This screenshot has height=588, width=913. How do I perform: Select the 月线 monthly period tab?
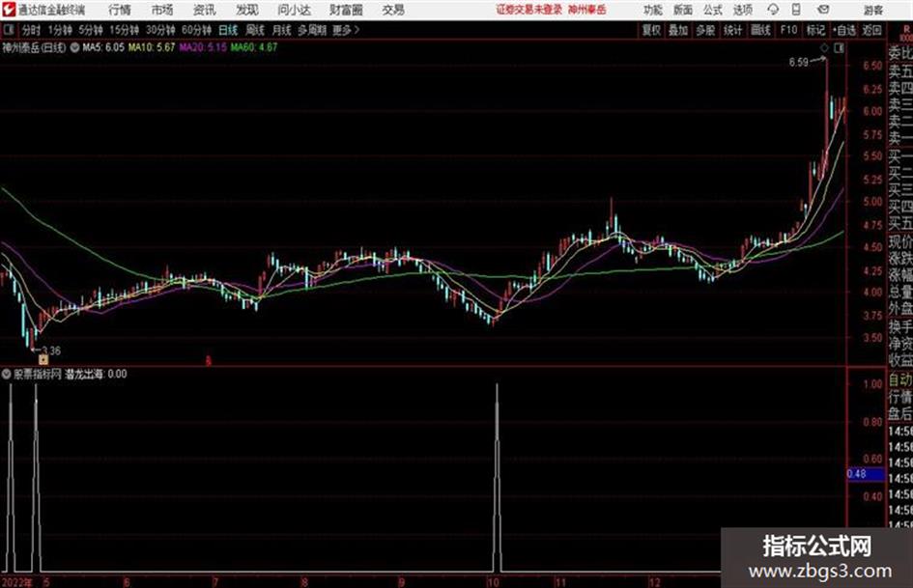coord(282,30)
